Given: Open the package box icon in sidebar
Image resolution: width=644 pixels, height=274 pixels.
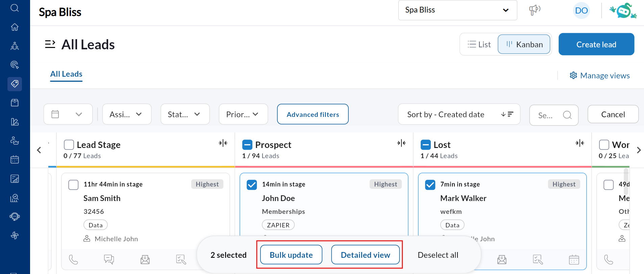Looking at the screenshot, I should tap(15, 103).
